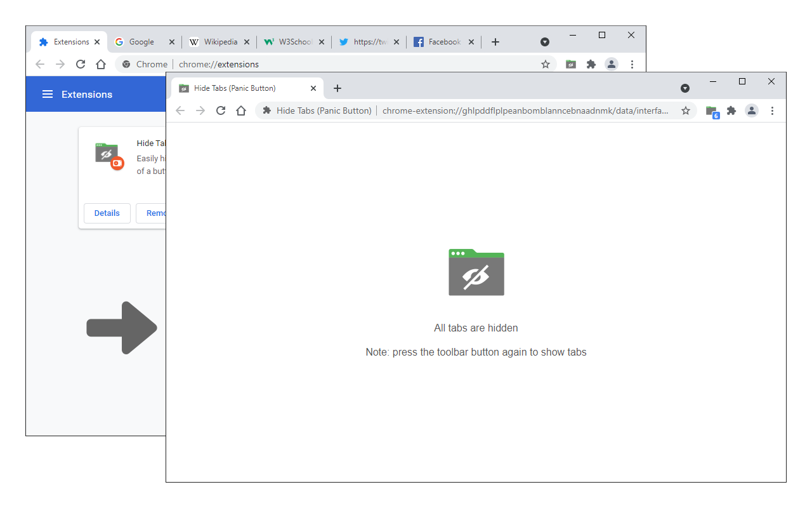812x508 pixels.
Task: Switch to the W3Schools tab
Action: pos(294,42)
